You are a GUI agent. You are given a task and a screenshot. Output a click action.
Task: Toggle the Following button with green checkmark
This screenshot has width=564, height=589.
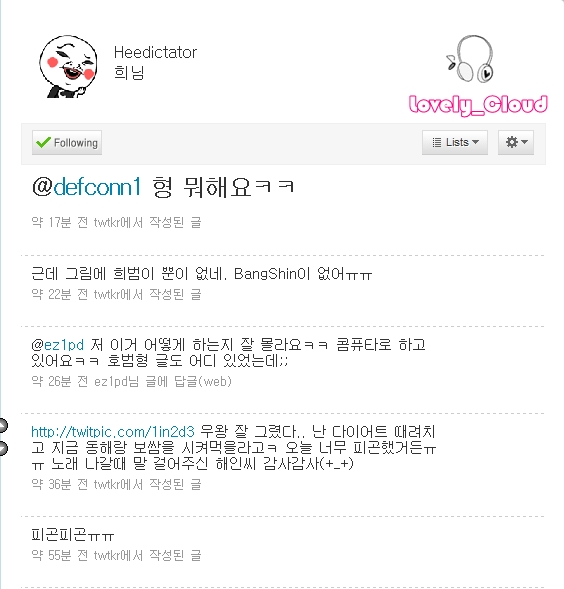(x=67, y=142)
